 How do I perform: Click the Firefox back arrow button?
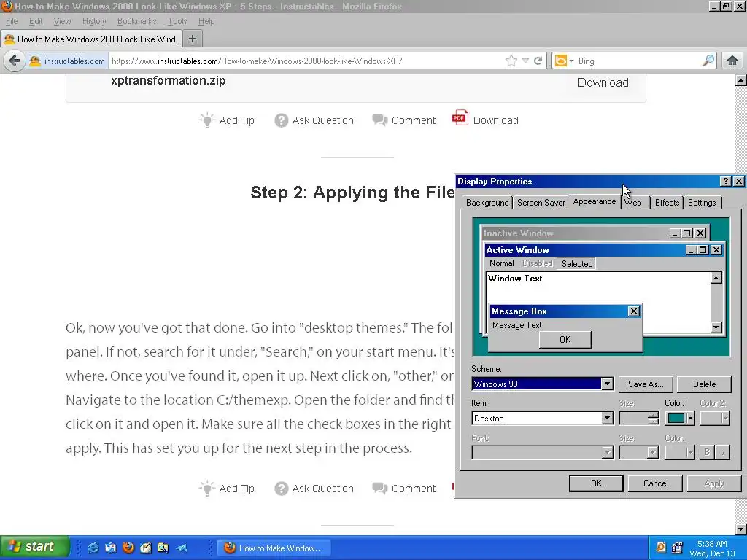point(15,61)
